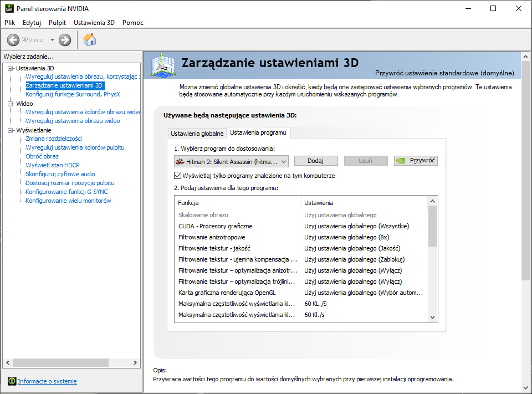Click the settings list vertical scrollbar thumb
Screen dimensions: 532x394
[433, 226]
